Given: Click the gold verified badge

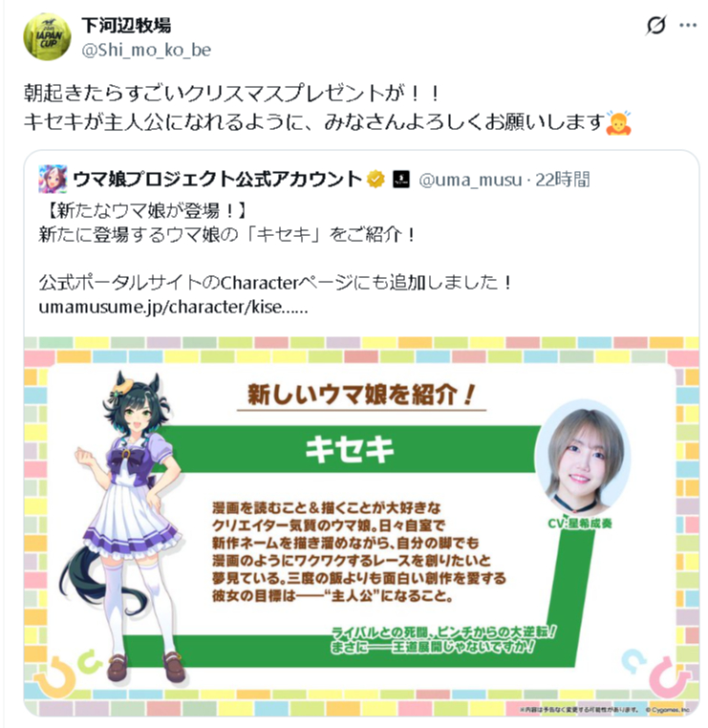Looking at the screenshot, I should tap(376, 179).
